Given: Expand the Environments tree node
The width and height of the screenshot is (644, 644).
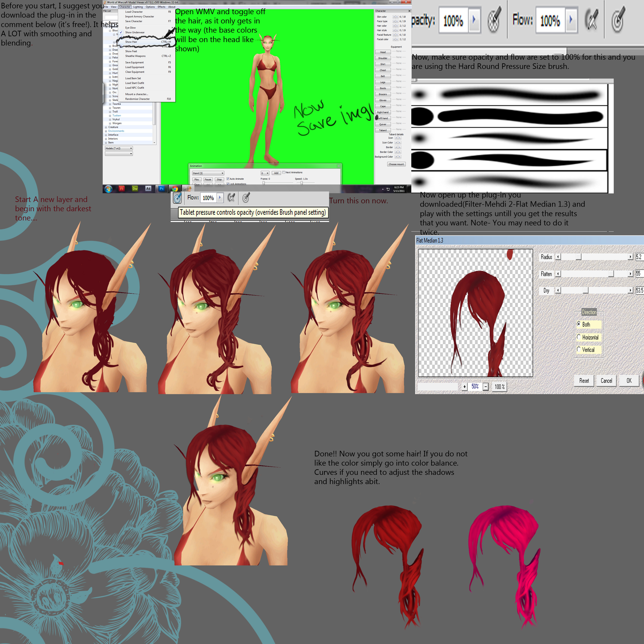Looking at the screenshot, I should pyautogui.click(x=106, y=131).
